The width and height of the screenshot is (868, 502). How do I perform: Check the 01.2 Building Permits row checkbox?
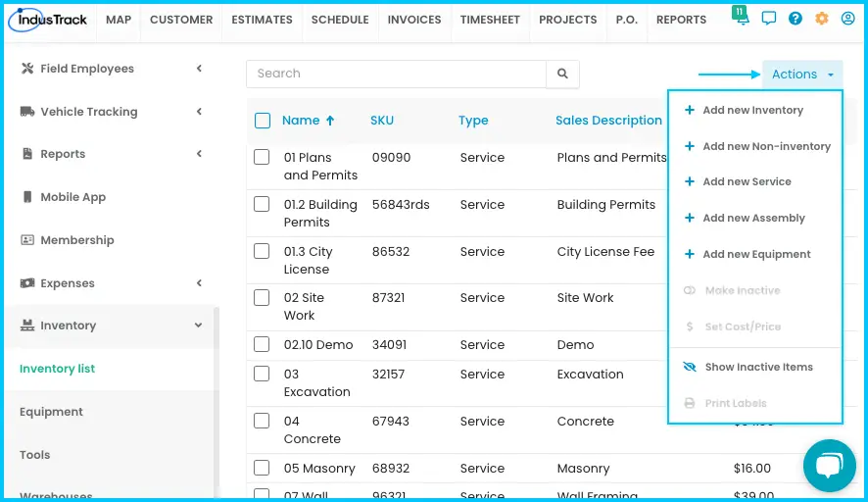[262, 204]
